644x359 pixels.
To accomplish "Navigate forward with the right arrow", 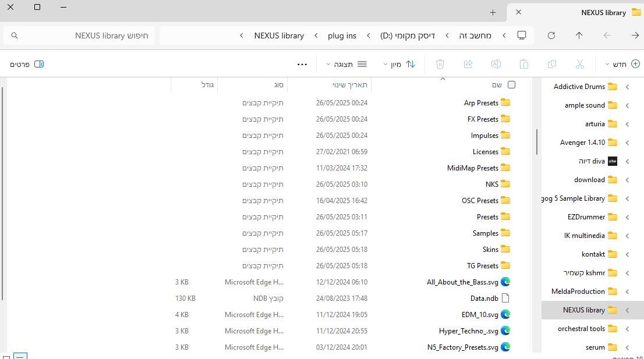I will pos(635,35).
